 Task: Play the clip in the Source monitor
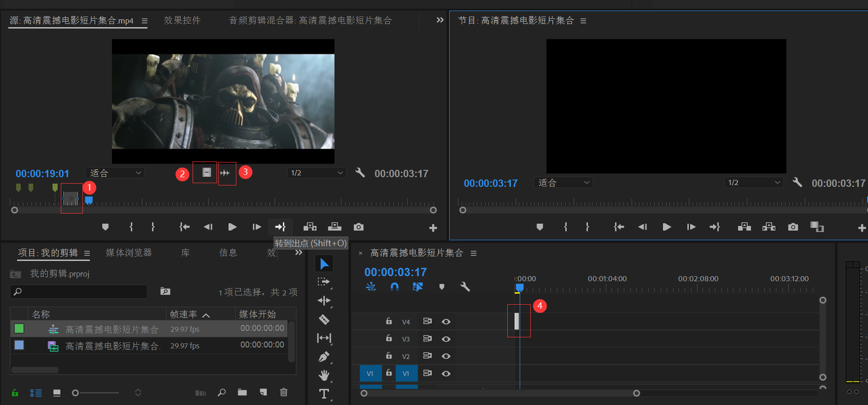pyautogui.click(x=232, y=227)
